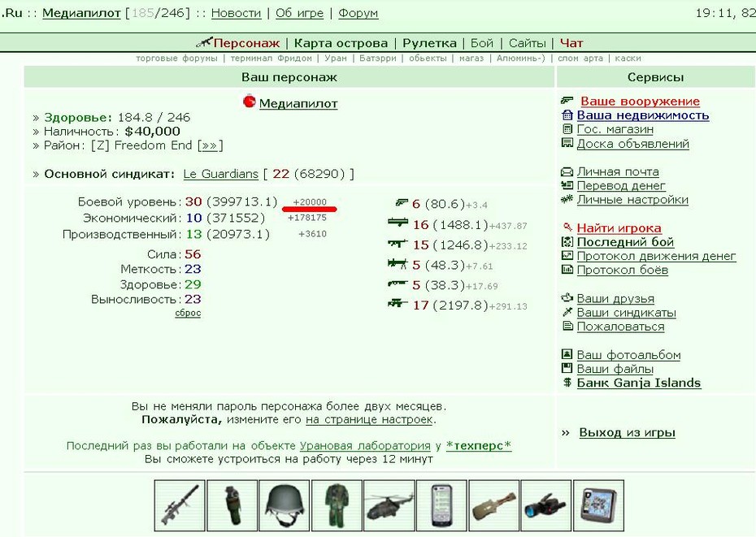Viewport: 756px width, 537px height.
Task: Click the Последний бой link
Action: (x=625, y=242)
